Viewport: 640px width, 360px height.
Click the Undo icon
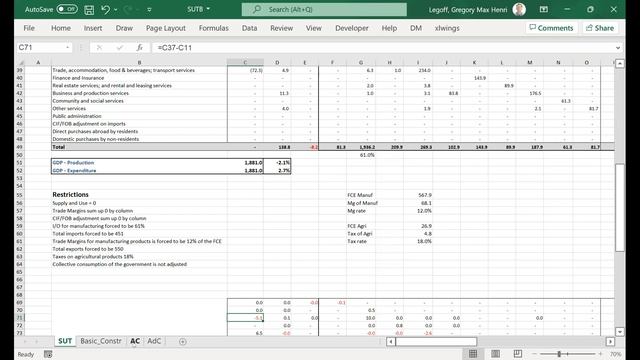tap(105, 9)
